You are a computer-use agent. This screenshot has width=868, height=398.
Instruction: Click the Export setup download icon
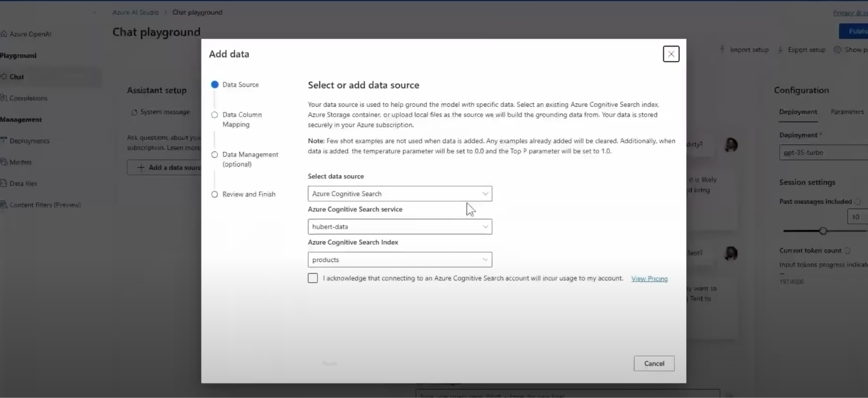point(780,50)
